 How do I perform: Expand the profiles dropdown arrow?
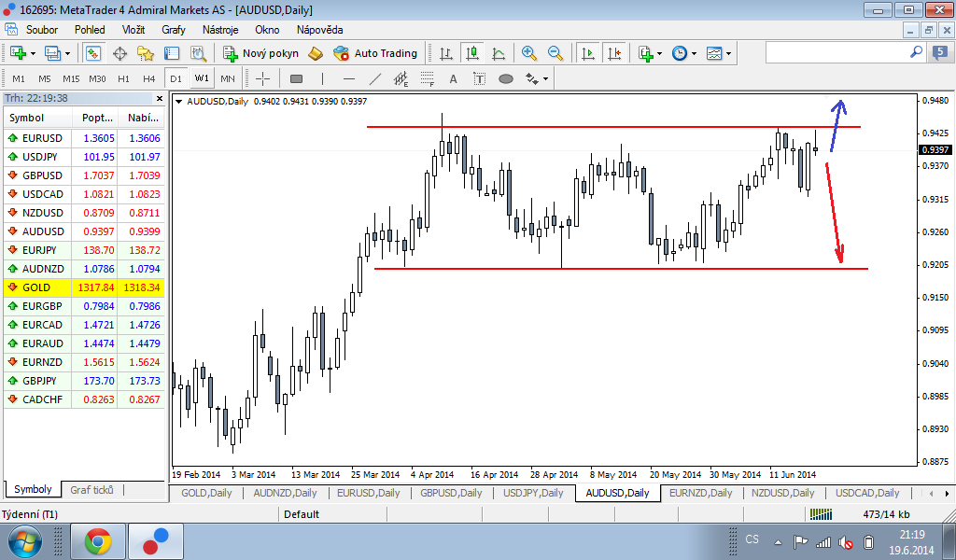coord(68,53)
